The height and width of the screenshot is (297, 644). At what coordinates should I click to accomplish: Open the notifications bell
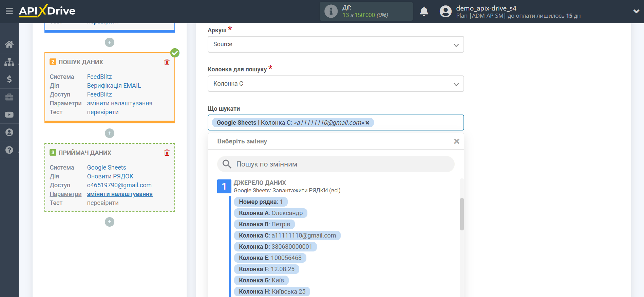[x=424, y=12]
